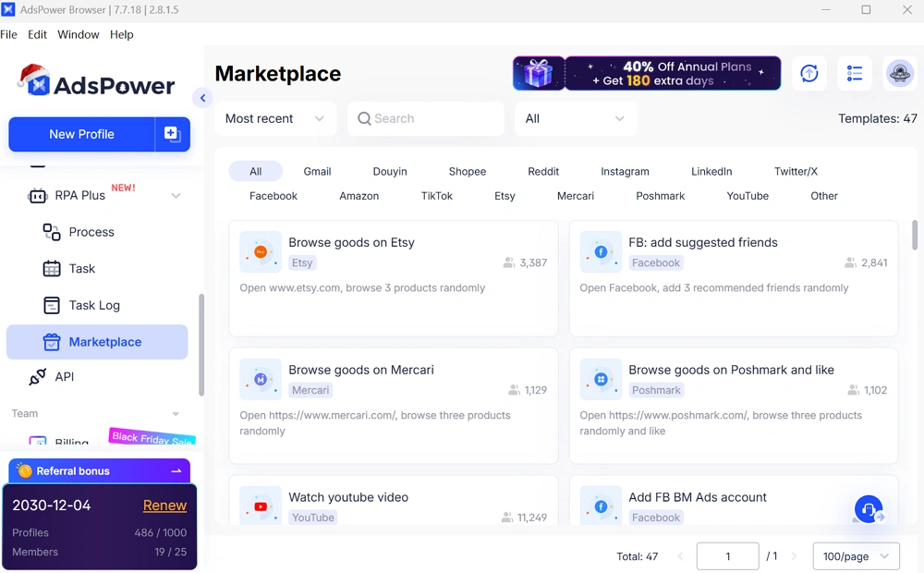
Task: Open the Most recent sorting dropdown
Action: point(273,118)
